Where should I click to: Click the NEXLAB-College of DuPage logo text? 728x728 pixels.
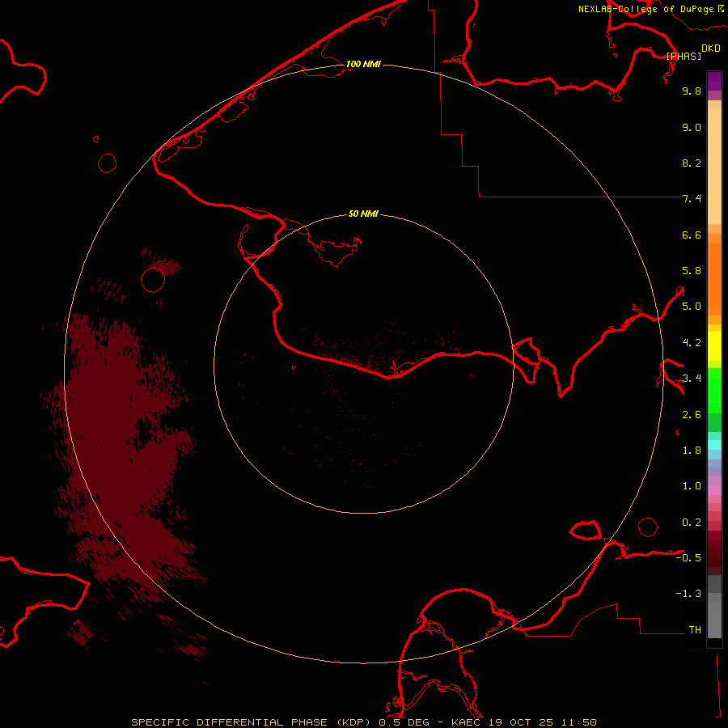click(645, 9)
